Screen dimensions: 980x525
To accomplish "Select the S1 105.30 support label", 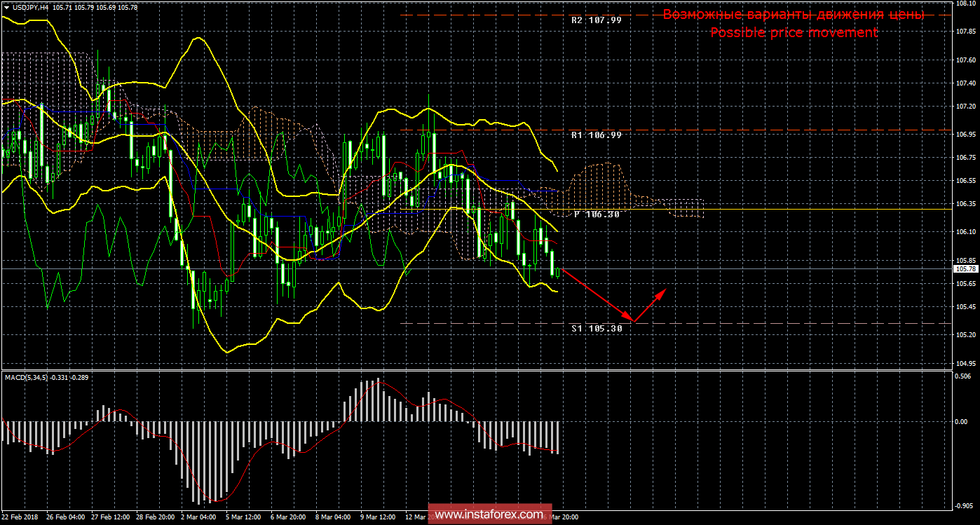I will coord(596,328).
